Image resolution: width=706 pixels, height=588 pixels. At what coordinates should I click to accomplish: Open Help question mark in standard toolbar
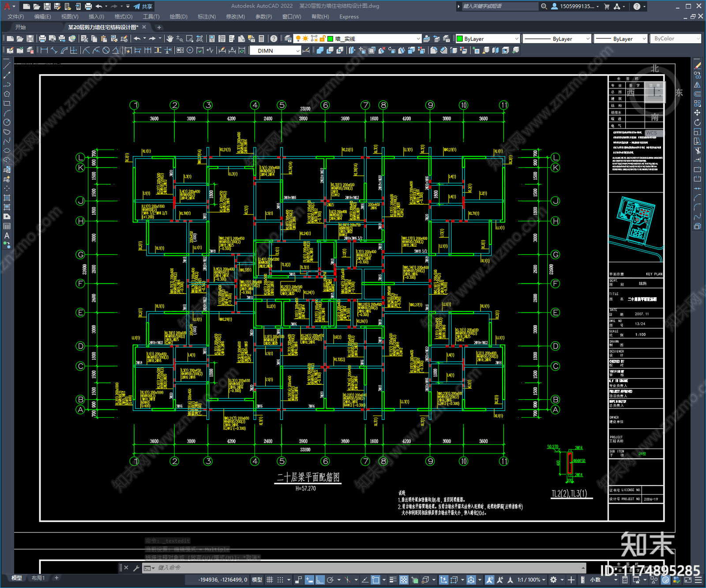point(274,39)
